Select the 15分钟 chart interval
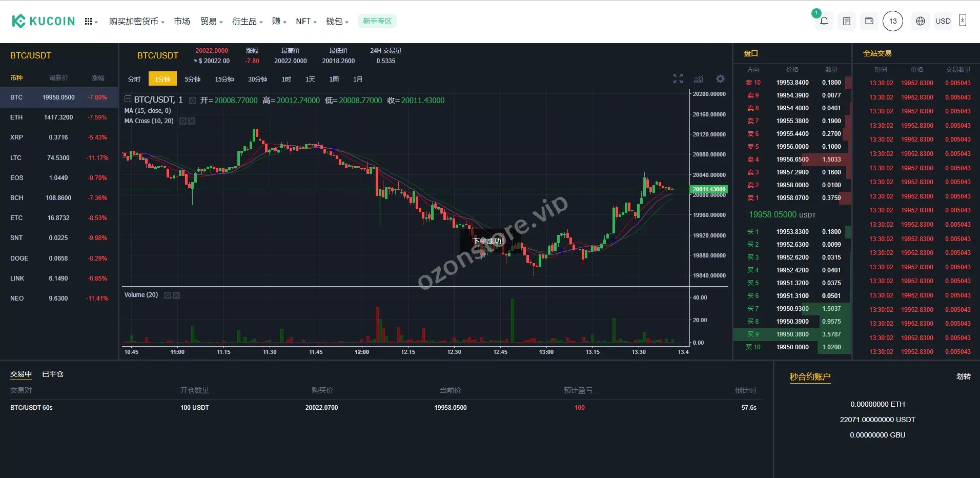 [x=224, y=79]
